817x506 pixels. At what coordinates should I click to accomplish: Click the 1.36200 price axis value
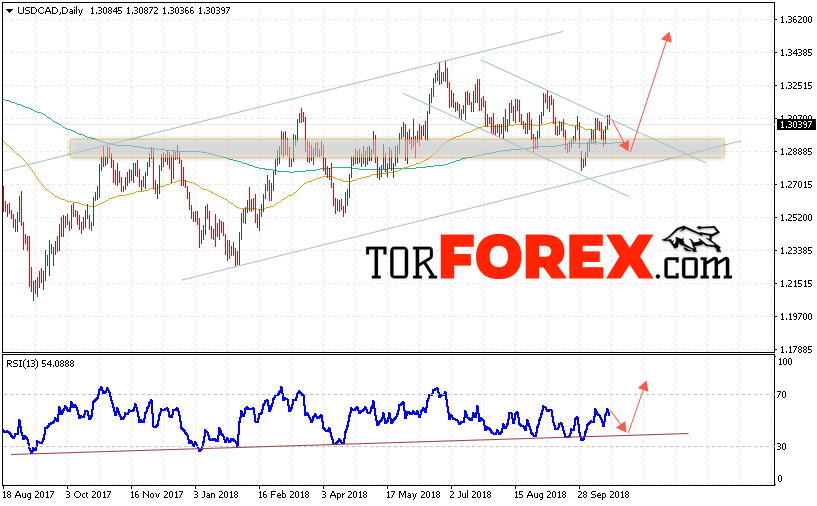tap(796, 20)
